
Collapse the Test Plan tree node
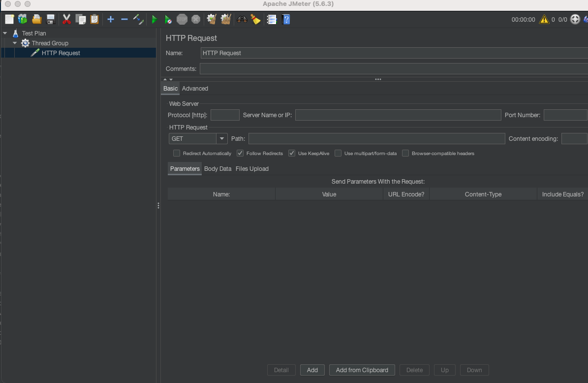5,33
